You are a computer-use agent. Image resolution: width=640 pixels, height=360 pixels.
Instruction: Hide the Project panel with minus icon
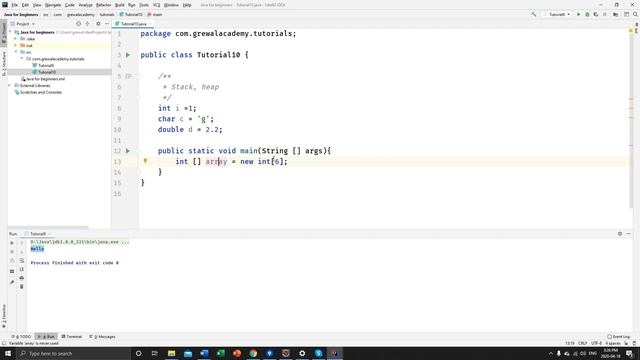(107, 24)
